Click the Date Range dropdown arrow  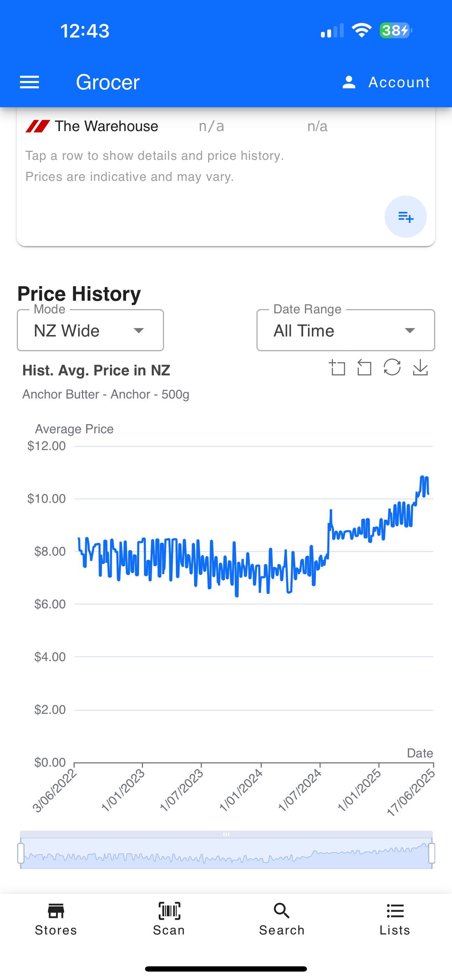(410, 330)
